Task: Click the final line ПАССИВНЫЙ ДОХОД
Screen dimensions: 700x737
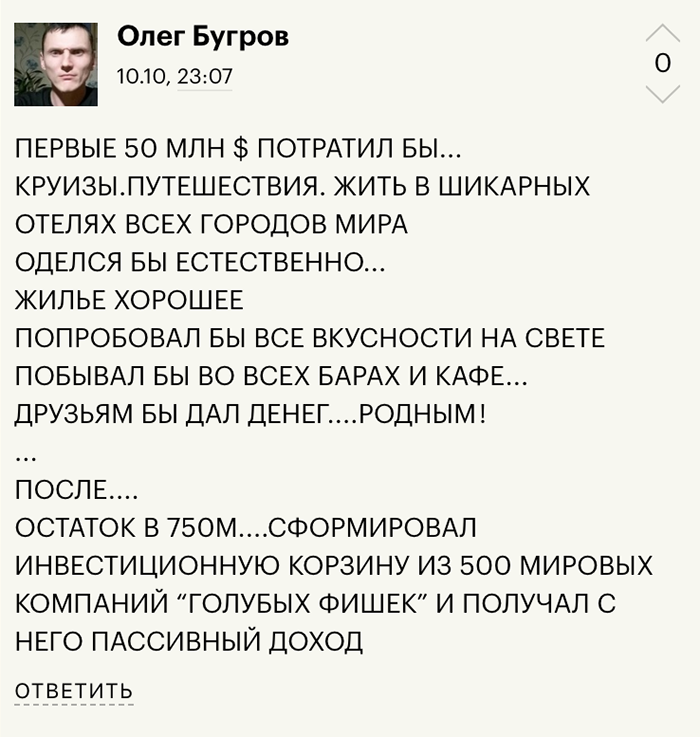Action: (189, 642)
